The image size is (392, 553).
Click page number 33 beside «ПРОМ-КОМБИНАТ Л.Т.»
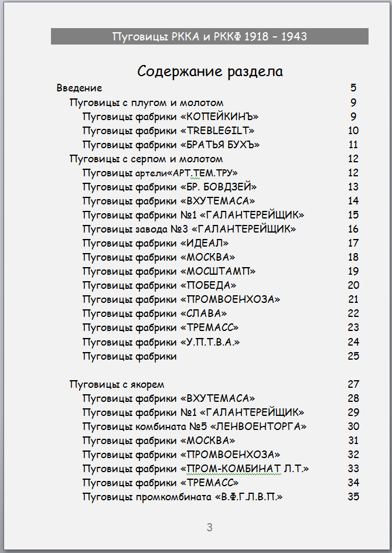(x=353, y=469)
